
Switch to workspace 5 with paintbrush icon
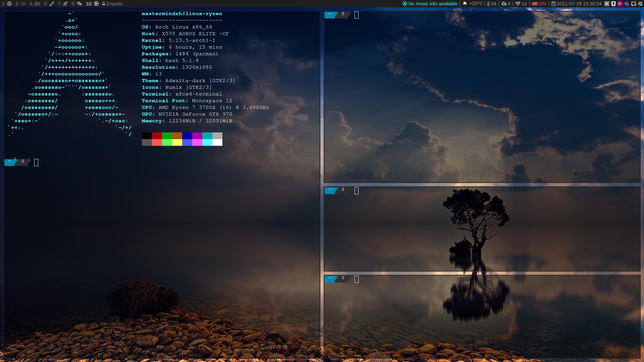[x=49, y=4]
